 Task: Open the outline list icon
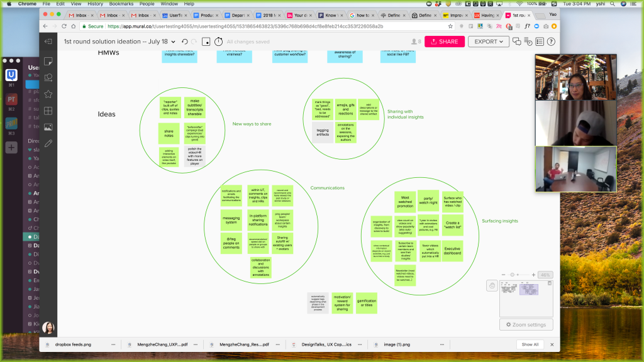click(x=540, y=41)
